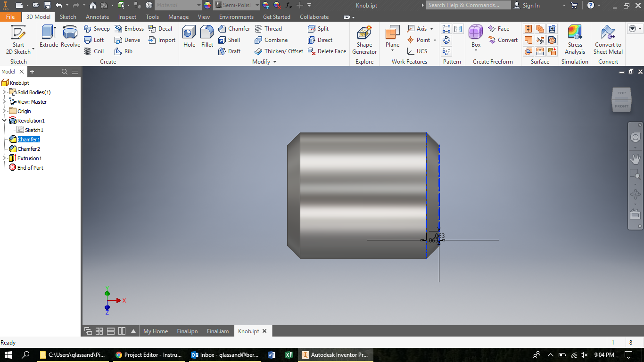The image size is (644, 362).
Task: Expand Solid Bodies(1) node
Action: (x=4, y=92)
